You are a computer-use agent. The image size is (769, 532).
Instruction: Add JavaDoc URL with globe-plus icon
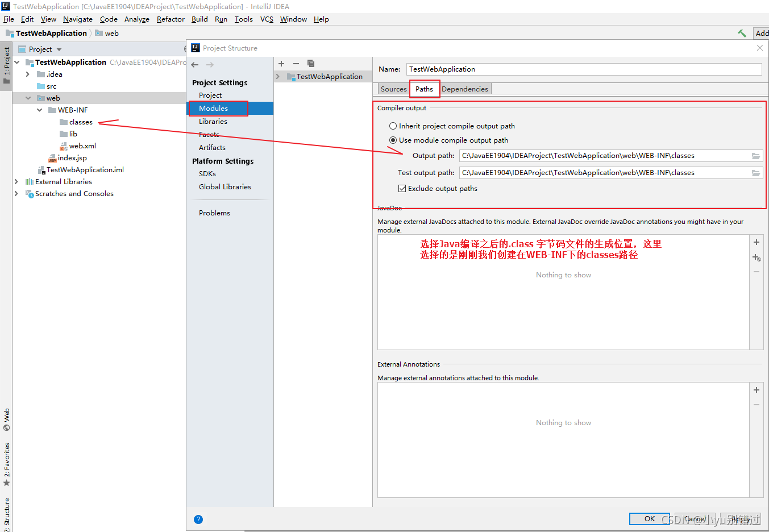click(x=756, y=257)
